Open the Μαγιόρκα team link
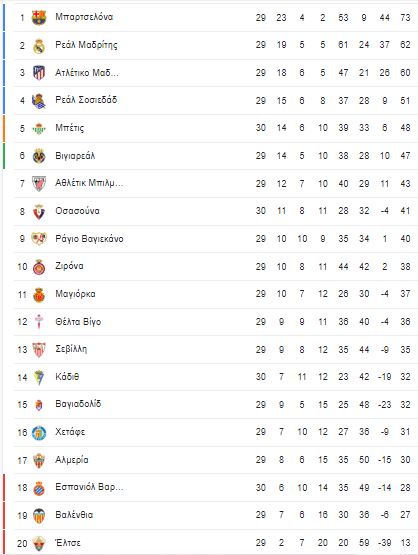This screenshot has height=555, width=418. tap(75, 294)
